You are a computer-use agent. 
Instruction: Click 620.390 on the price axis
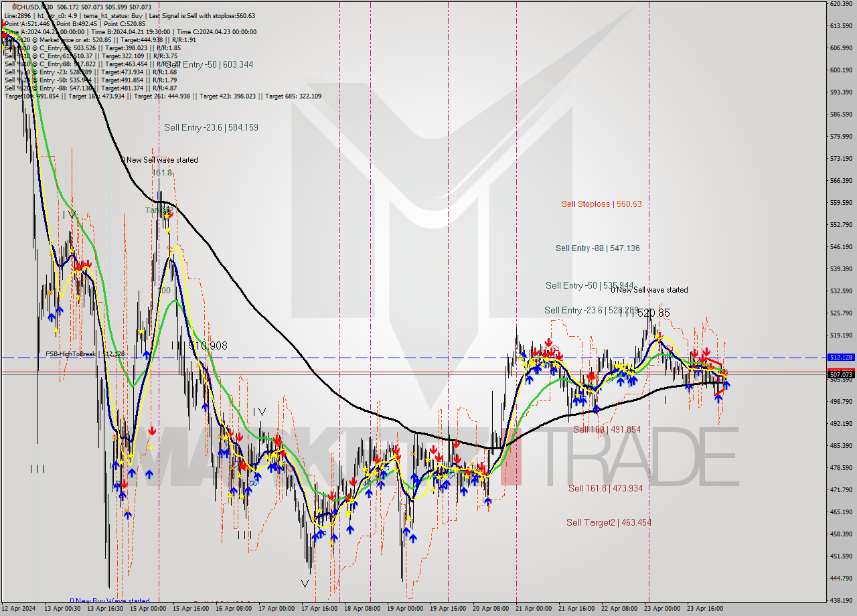[840, 4]
